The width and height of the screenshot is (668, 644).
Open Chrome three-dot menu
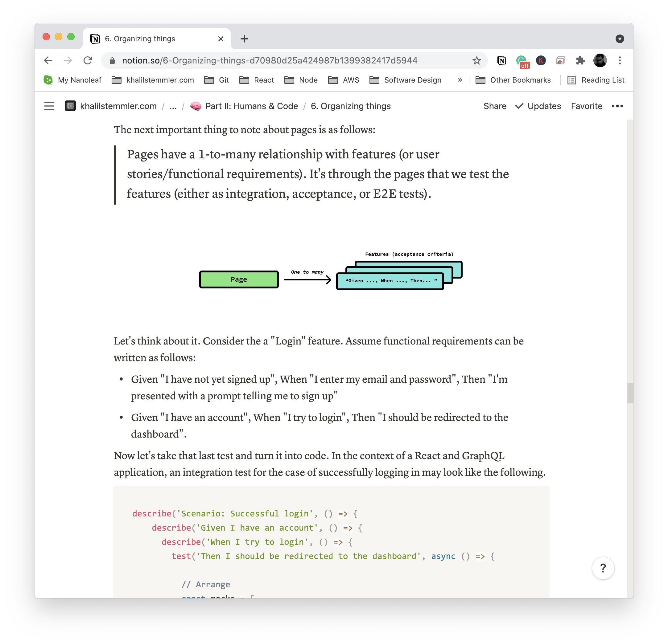[x=620, y=61]
